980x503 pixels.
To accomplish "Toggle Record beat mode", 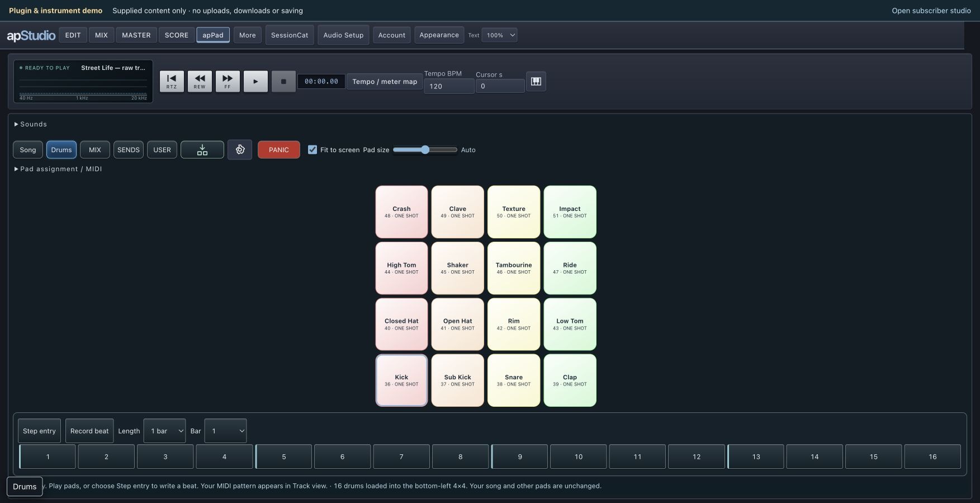I will coord(89,431).
